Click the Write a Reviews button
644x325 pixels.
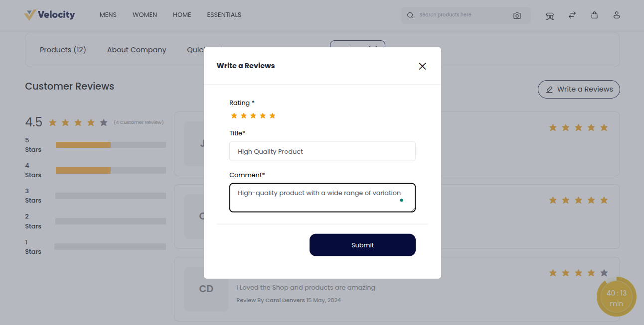point(579,89)
